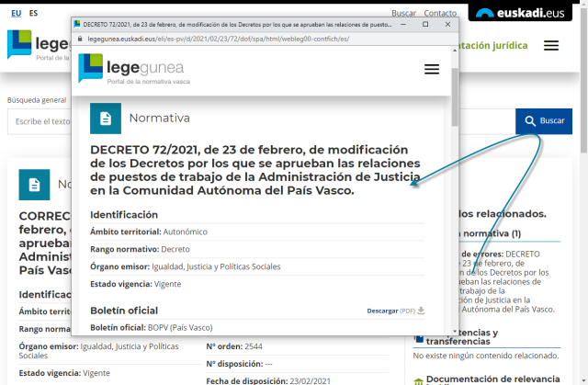Click the Portal de la normativa vasca tagline in the popup

(149, 82)
